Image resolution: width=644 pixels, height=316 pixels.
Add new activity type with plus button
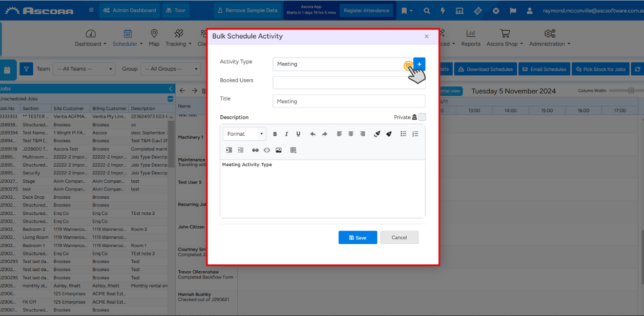click(x=419, y=64)
